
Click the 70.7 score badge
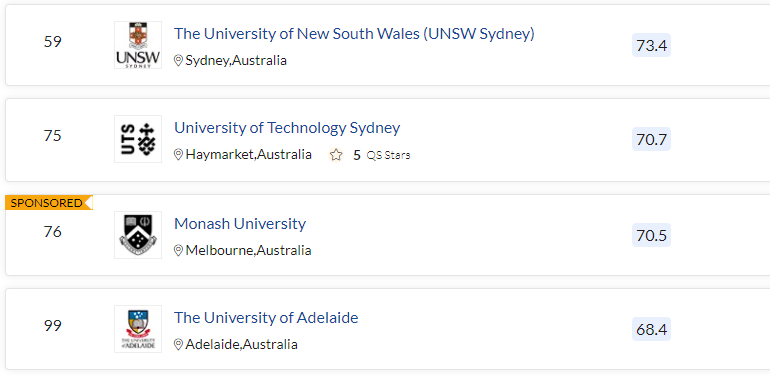(651, 139)
